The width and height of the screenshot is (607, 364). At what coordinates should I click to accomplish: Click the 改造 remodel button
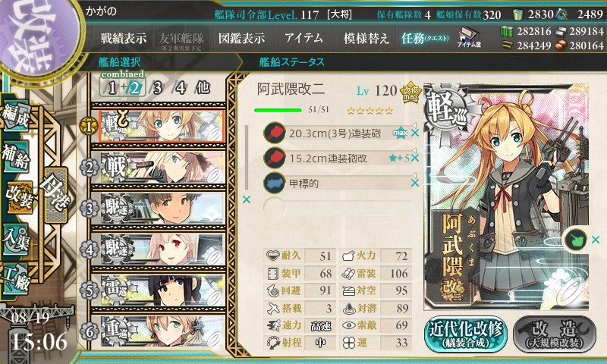point(555,334)
